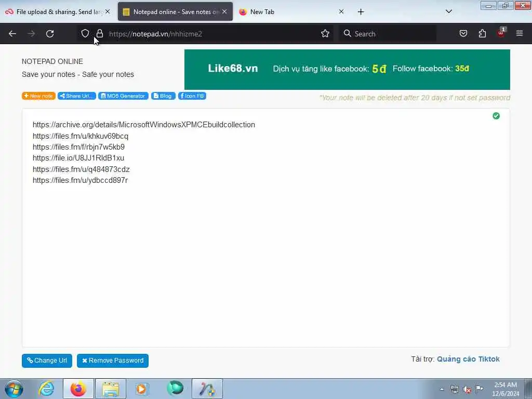Click the NOTEPAD ONLINE site title
This screenshot has height=399, width=532.
pos(52,61)
